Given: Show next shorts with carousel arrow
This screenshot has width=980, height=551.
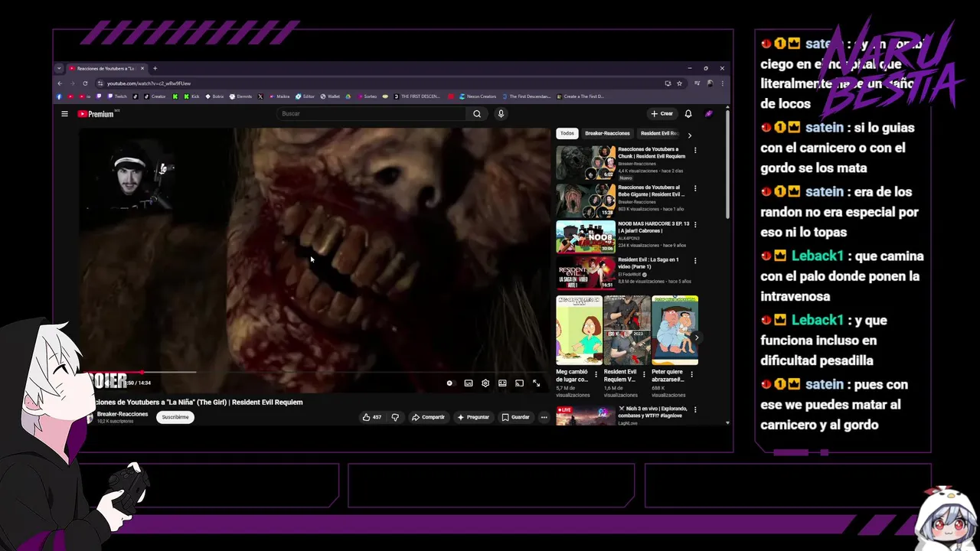Looking at the screenshot, I should pyautogui.click(x=696, y=337).
